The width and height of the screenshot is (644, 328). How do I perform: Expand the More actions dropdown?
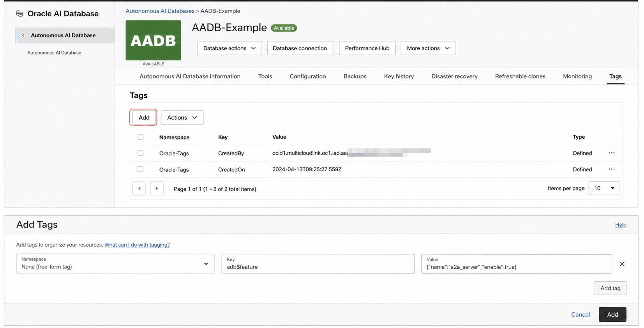tap(428, 48)
